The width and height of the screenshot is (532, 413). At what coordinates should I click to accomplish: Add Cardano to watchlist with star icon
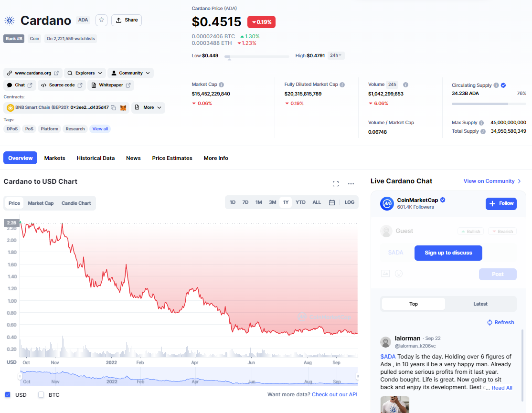(101, 20)
